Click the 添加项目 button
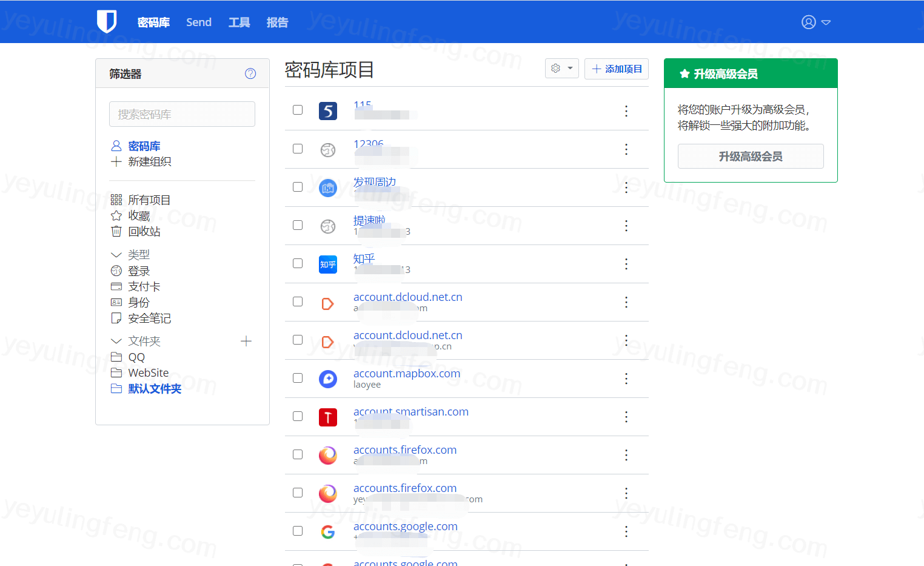This screenshot has height=566, width=924. point(617,69)
